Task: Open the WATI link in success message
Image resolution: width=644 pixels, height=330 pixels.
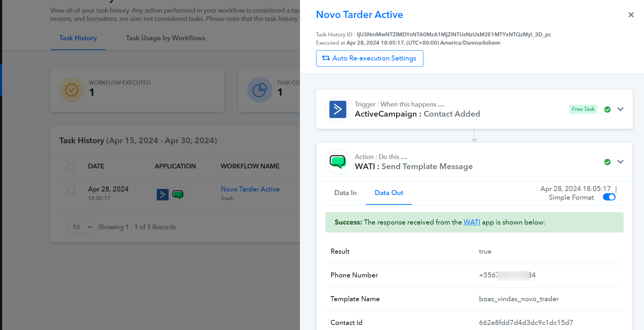Action: point(472,222)
